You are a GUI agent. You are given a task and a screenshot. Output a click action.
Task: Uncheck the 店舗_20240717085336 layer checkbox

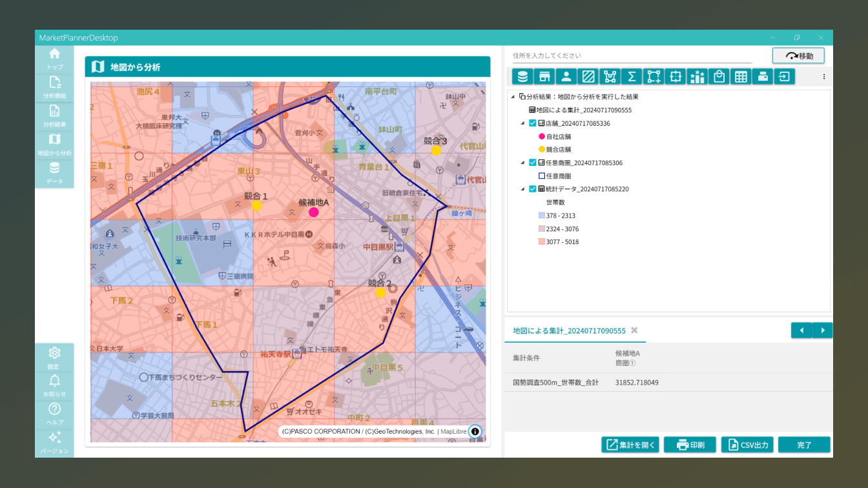coord(533,123)
